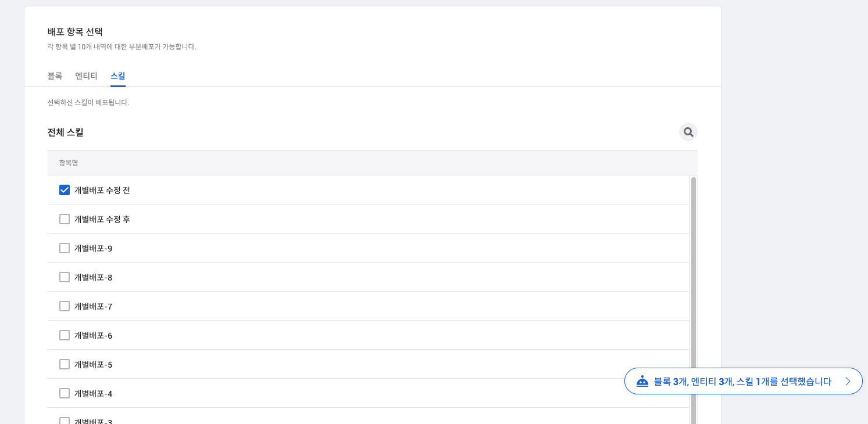Open the 엔티티 tab
The height and width of the screenshot is (424, 868).
[x=86, y=76]
